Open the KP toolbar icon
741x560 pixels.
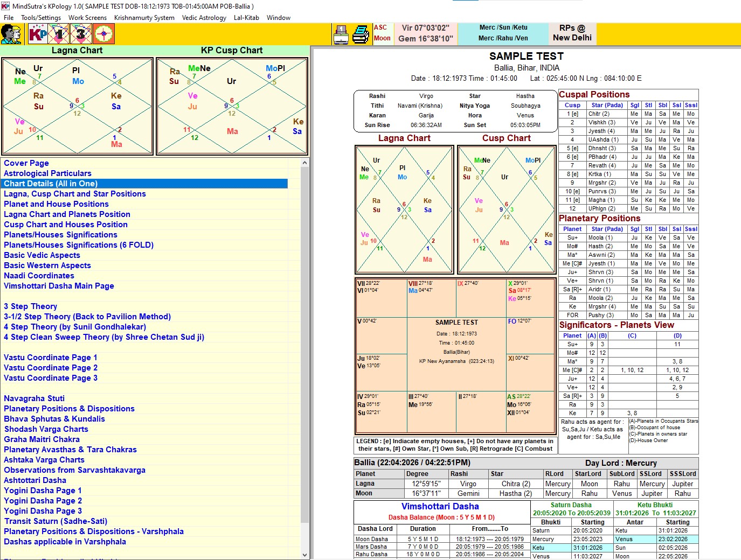point(38,34)
